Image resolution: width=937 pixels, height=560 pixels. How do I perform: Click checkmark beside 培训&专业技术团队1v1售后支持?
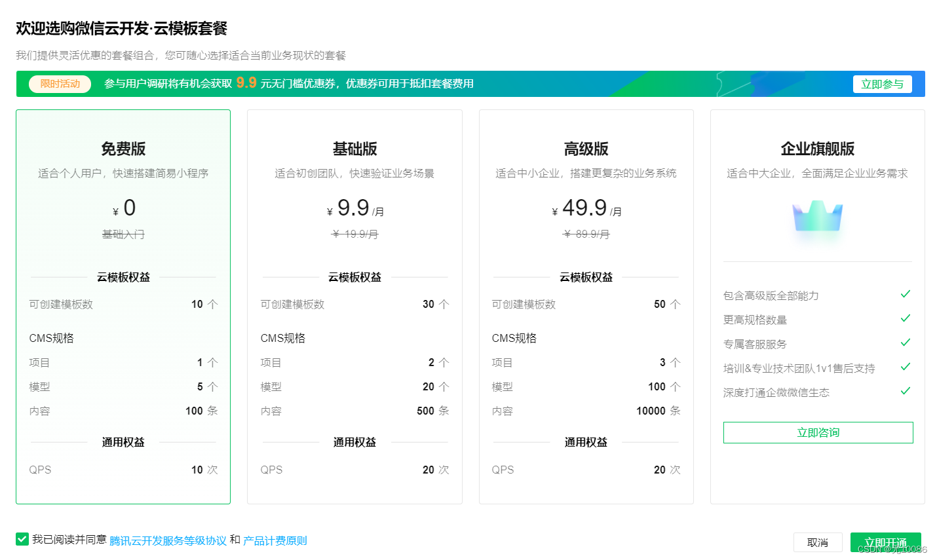[906, 367]
